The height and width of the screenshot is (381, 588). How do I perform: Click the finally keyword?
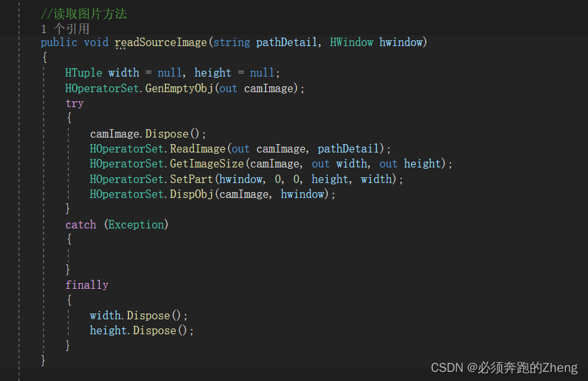[x=87, y=285]
